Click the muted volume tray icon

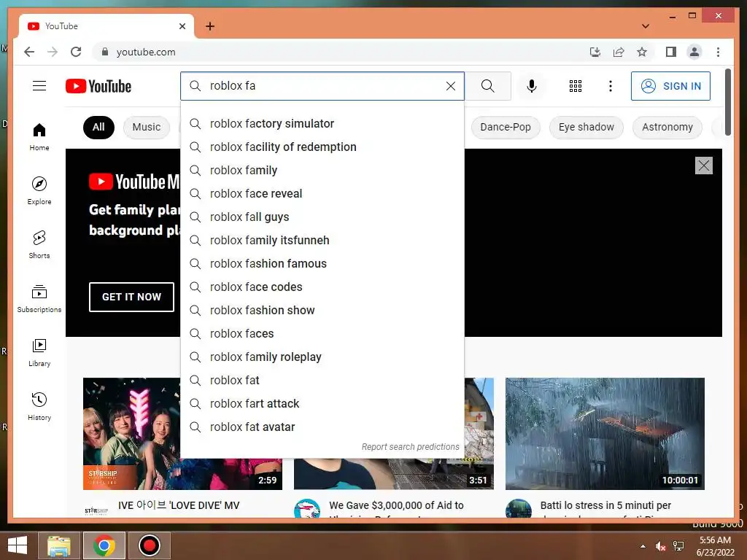(660, 546)
